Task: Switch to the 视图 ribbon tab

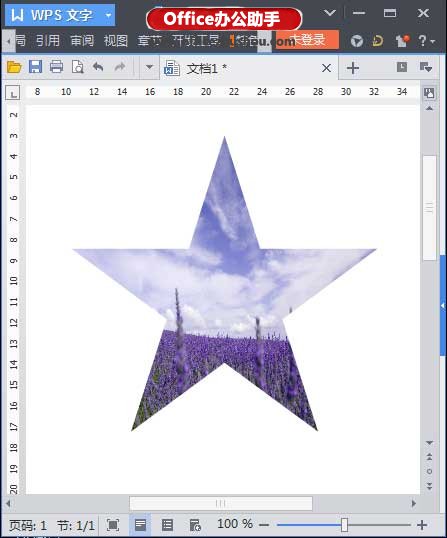Action: tap(116, 40)
